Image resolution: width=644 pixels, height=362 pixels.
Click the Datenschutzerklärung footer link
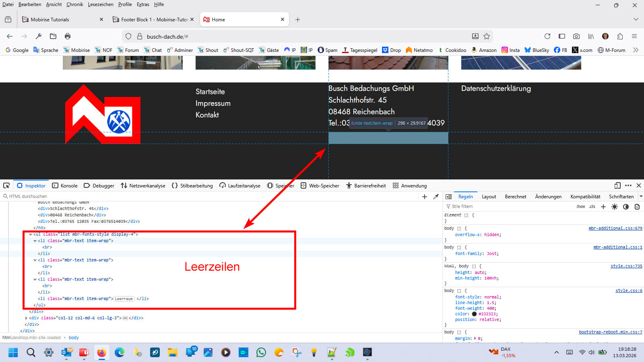(x=496, y=88)
